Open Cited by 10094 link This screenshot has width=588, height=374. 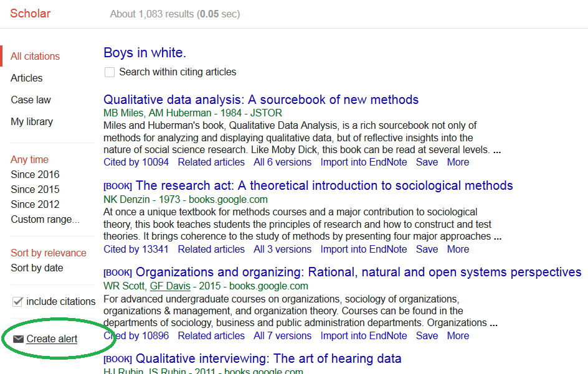pos(136,162)
